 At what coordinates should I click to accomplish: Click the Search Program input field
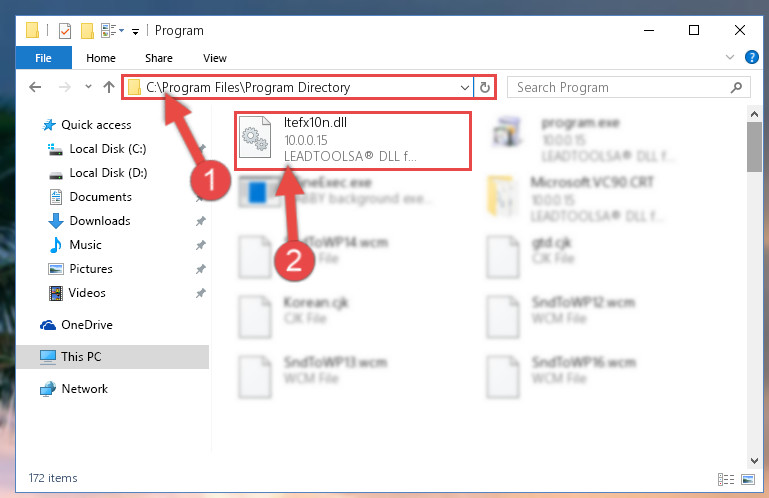pos(618,87)
